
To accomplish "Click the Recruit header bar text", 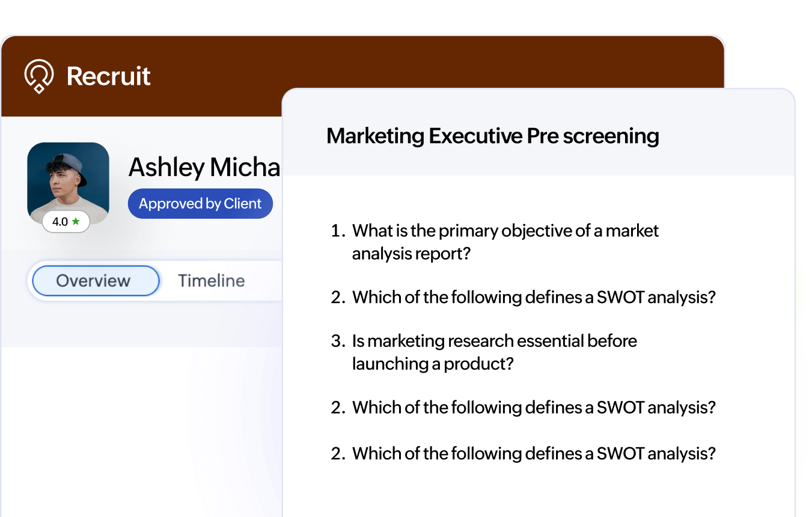I will (109, 75).
